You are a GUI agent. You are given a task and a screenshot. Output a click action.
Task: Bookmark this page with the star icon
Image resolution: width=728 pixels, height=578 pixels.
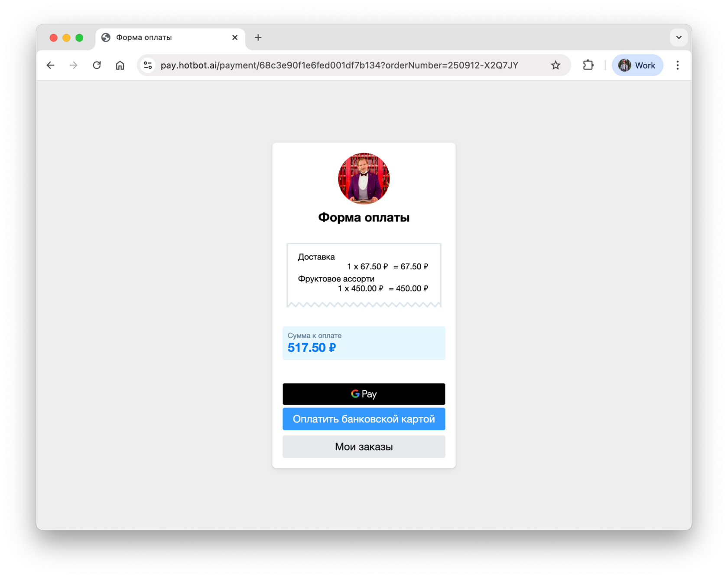point(556,65)
